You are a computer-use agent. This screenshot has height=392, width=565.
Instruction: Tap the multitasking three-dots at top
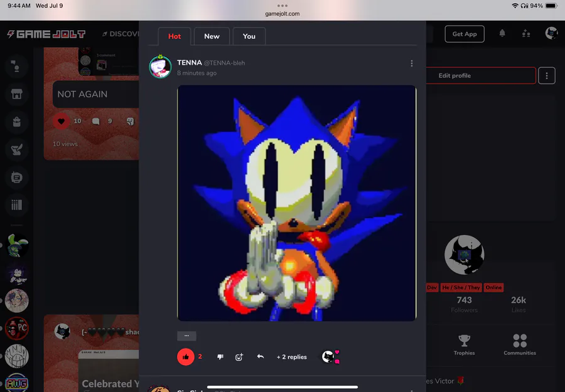tap(282, 6)
